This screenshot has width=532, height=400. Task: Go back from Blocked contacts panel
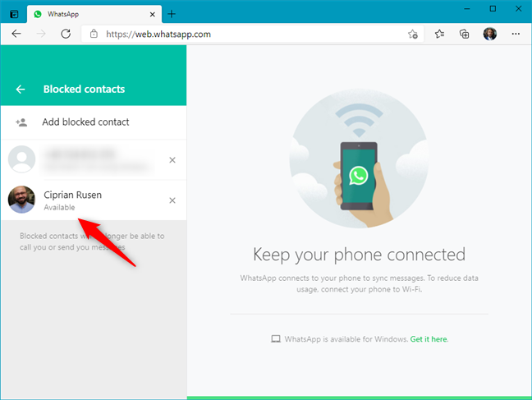[21, 90]
